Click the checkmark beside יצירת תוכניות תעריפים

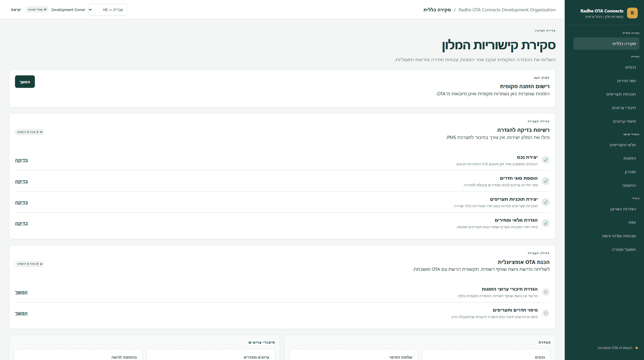[x=546, y=202]
